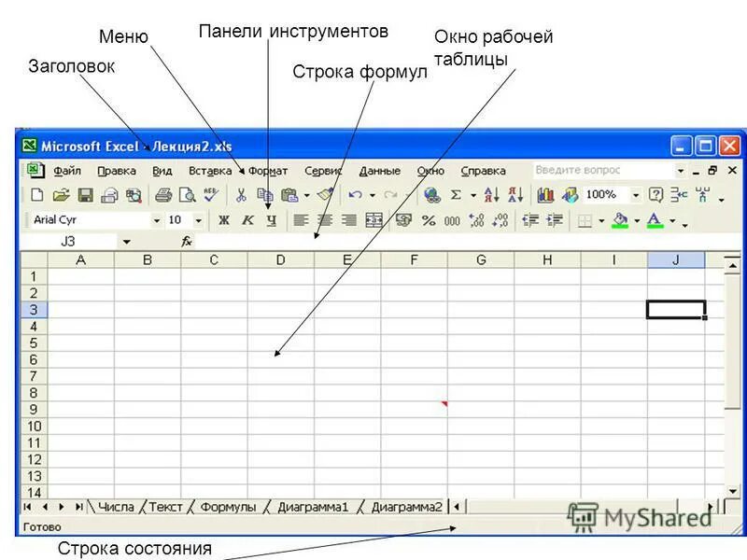Viewport: 747px width, 560px height.
Task: Click the Sort Ascending icon
Action: click(491, 194)
